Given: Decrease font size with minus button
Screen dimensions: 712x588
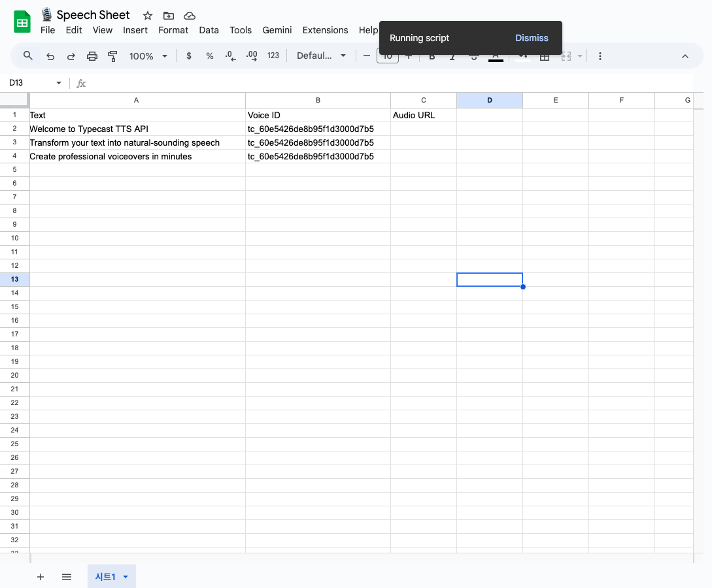Looking at the screenshot, I should tap(366, 56).
